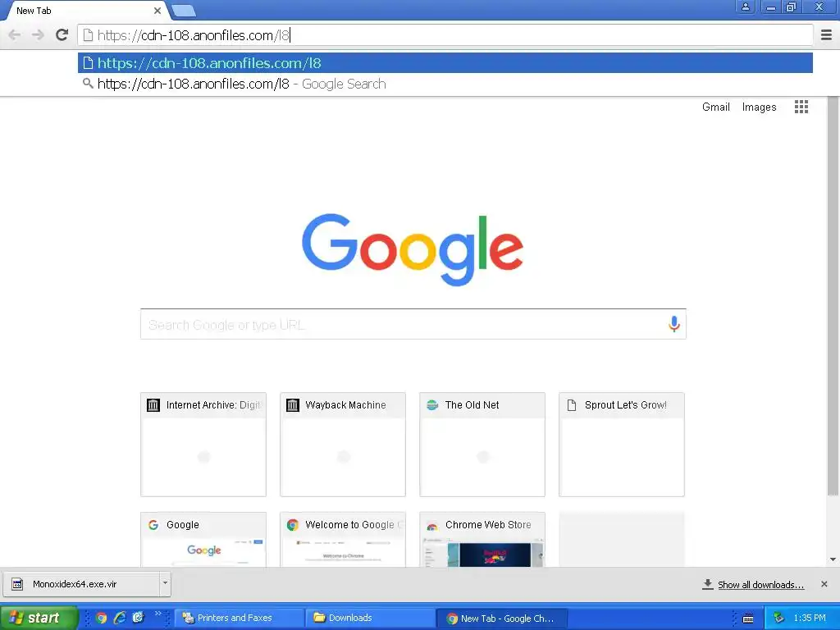This screenshot has height=630, width=840.
Task: Open the Images link
Action: 759,107
